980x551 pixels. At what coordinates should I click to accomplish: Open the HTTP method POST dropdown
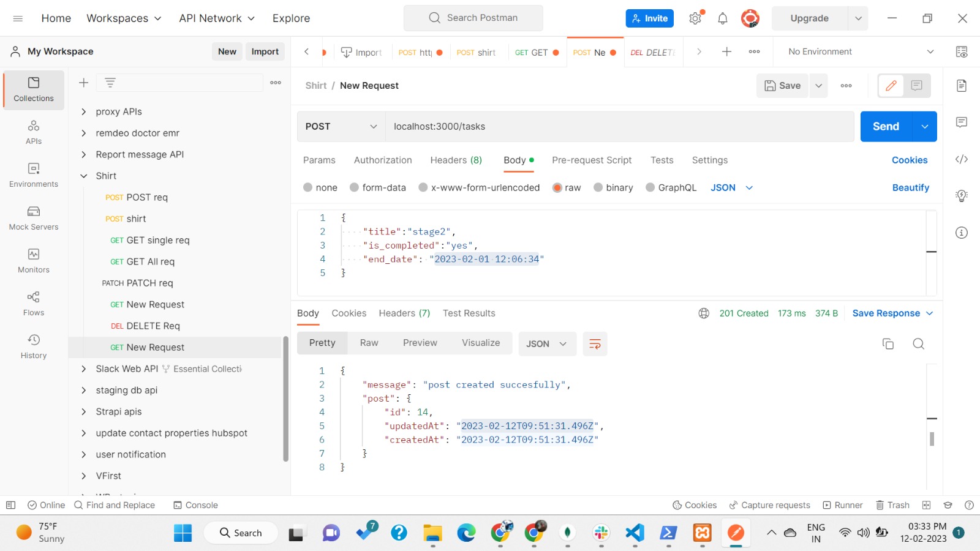point(341,127)
